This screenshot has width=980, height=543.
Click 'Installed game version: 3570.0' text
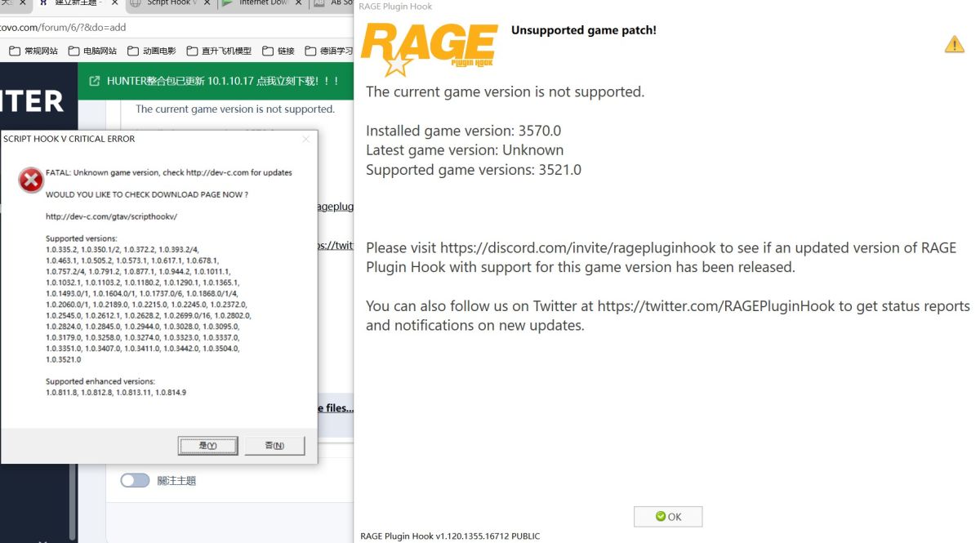coord(464,131)
